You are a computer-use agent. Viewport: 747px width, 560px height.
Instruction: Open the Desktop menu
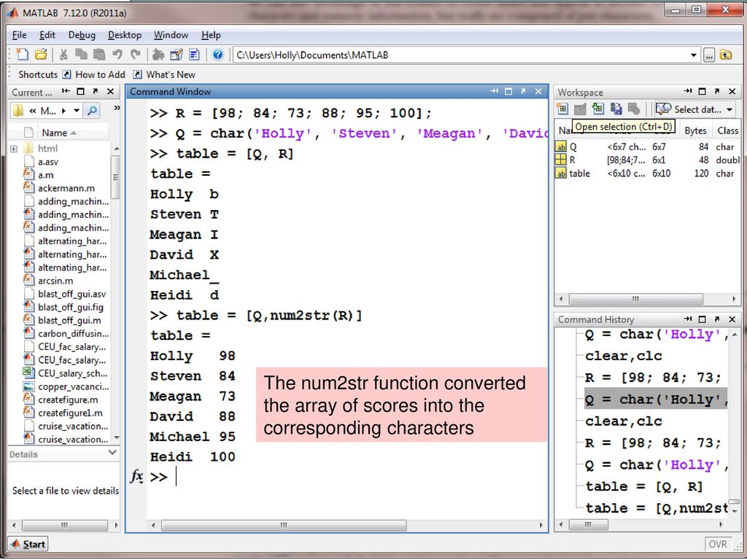point(124,35)
